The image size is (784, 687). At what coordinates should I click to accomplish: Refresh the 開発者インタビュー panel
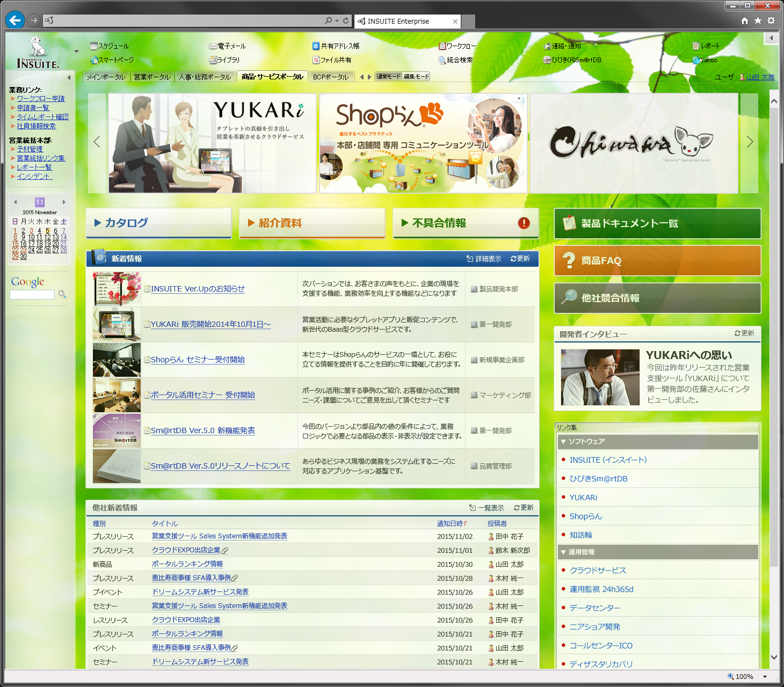coord(744,333)
